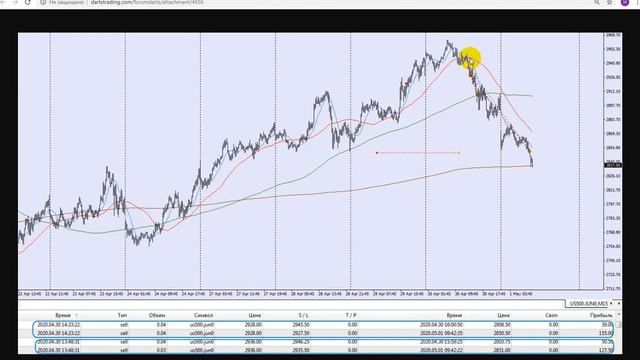This screenshot has width=640, height=360.
Task: Click the stop loss value 2935.50
Action: pyautogui.click(x=301, y=350)
